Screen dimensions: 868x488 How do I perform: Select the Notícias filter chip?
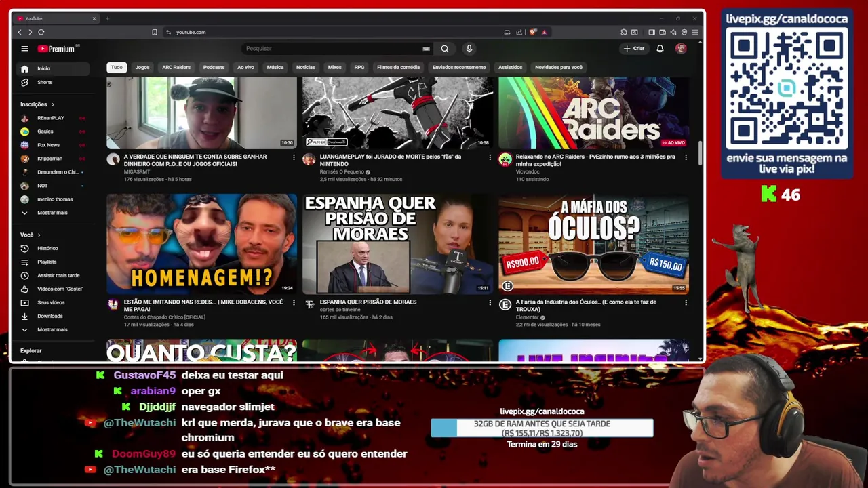pos(306,67)
